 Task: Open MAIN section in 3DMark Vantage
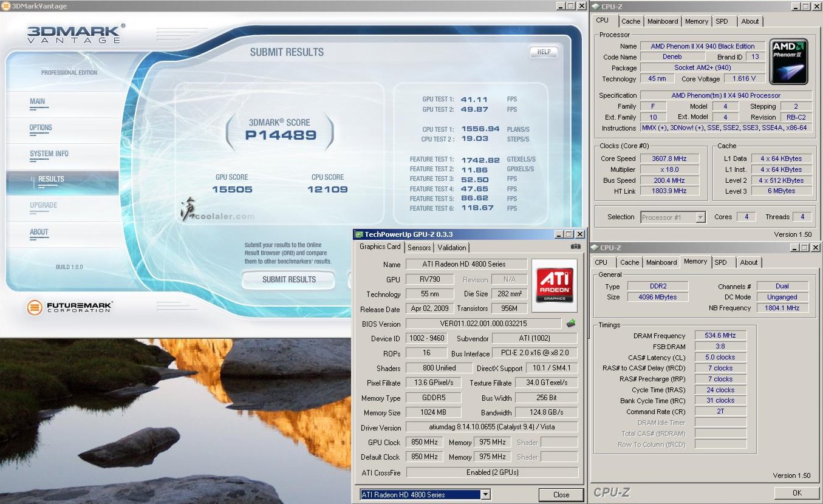(x=38, y=101)
